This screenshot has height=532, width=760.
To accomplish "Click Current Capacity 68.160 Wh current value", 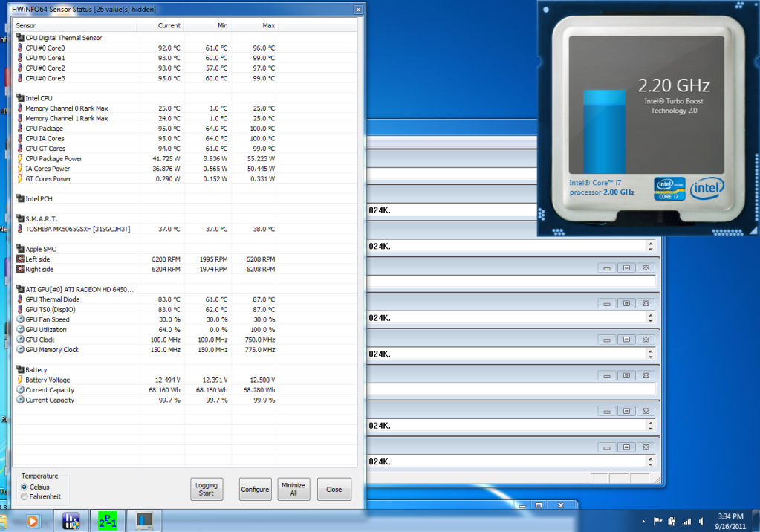I will (164, 390).
